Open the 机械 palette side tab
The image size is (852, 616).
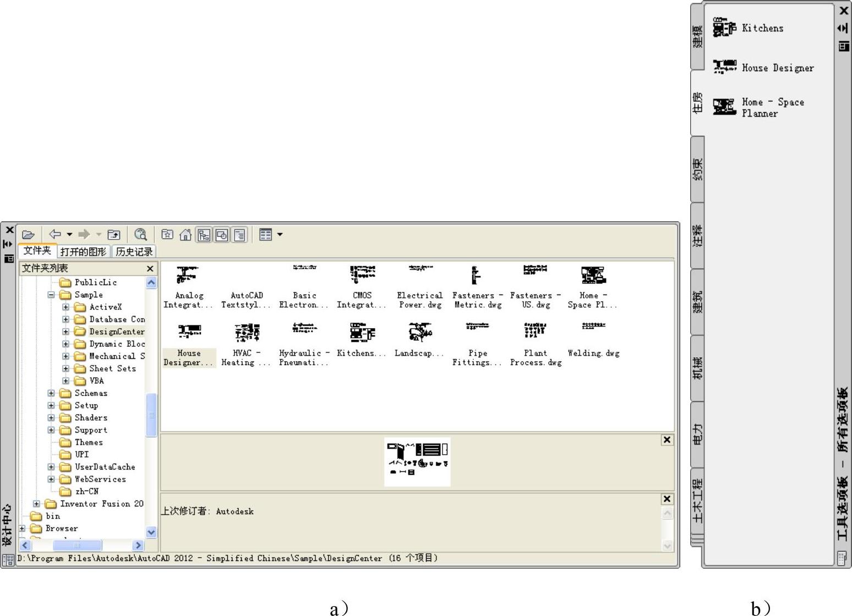(697, 368)
